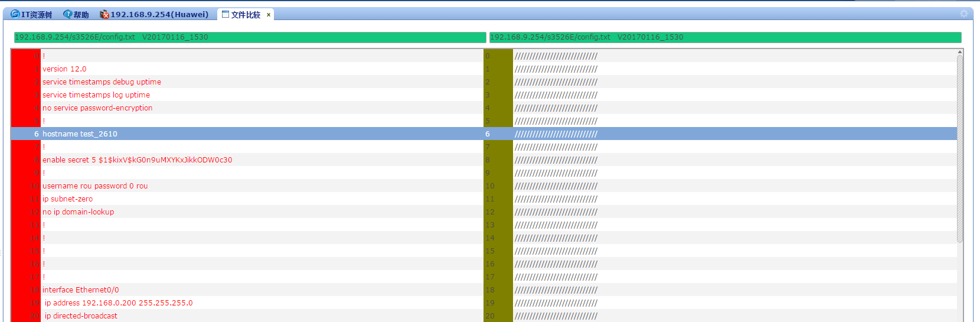The image size is (980, 322).
Task: Select the 'hostname test_2610' line
Action: [80, 134]
